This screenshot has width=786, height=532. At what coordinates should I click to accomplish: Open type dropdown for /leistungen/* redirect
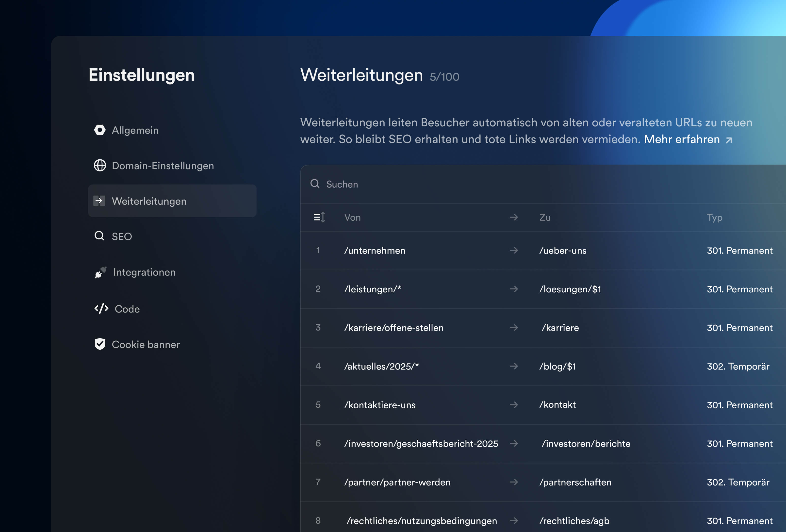(740, 289)
